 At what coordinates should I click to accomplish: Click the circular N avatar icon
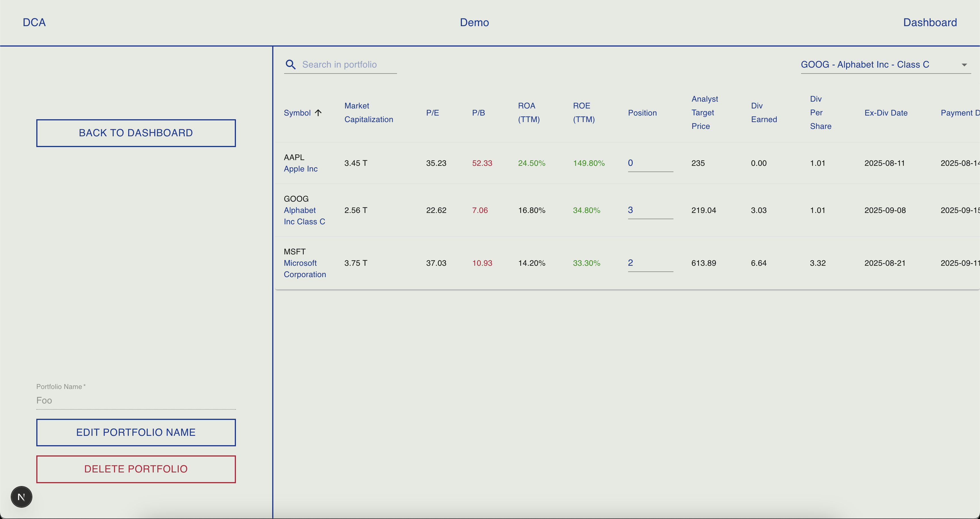pyautogui.click(x=21, y=497)
